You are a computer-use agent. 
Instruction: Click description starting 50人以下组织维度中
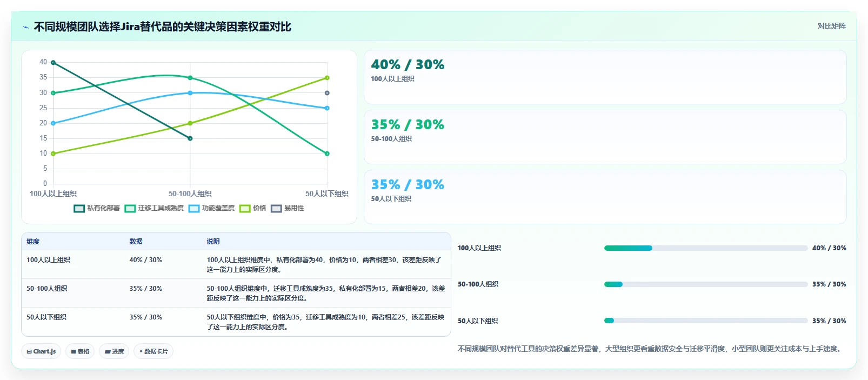tap(325, 322)
